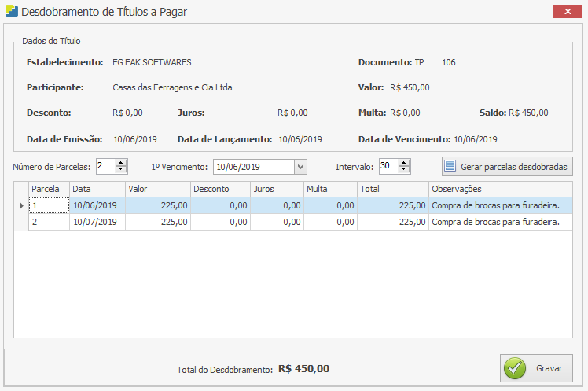Click Gerar parcelas desdobradas button
The height and width of the screenshot is (391, 588).
pyautogui.click(x=506, y=167)
